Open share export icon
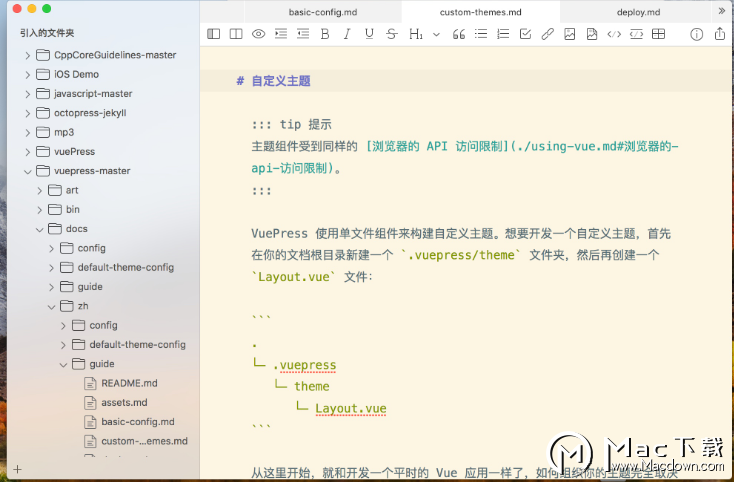This screenshot has height=482, width=734. pyautogui.click(x=719, y=33)
